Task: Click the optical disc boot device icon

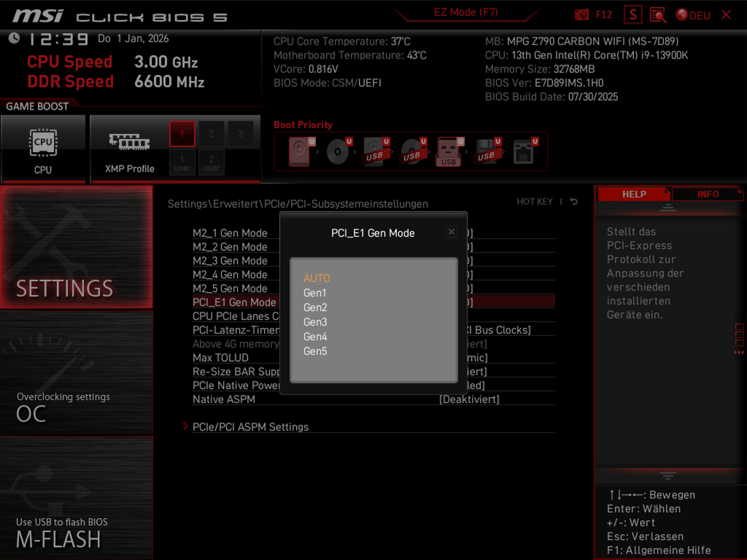Action: 339,151
